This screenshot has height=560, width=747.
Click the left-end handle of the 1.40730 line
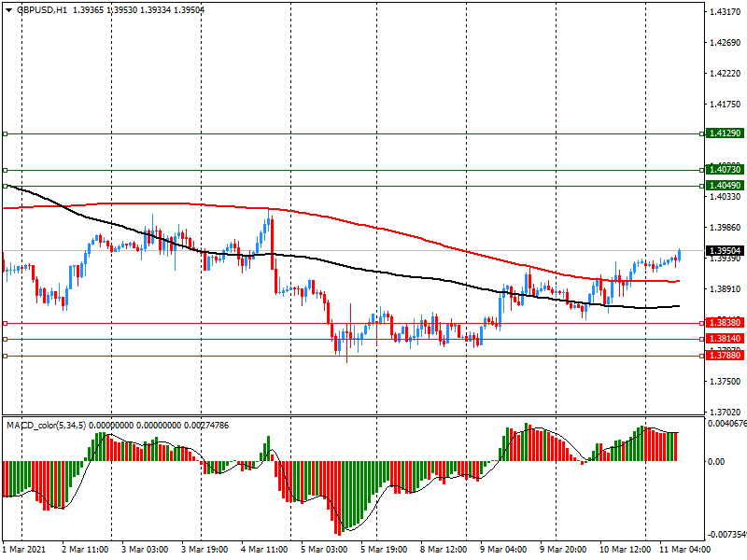click(x=6, y=170)
